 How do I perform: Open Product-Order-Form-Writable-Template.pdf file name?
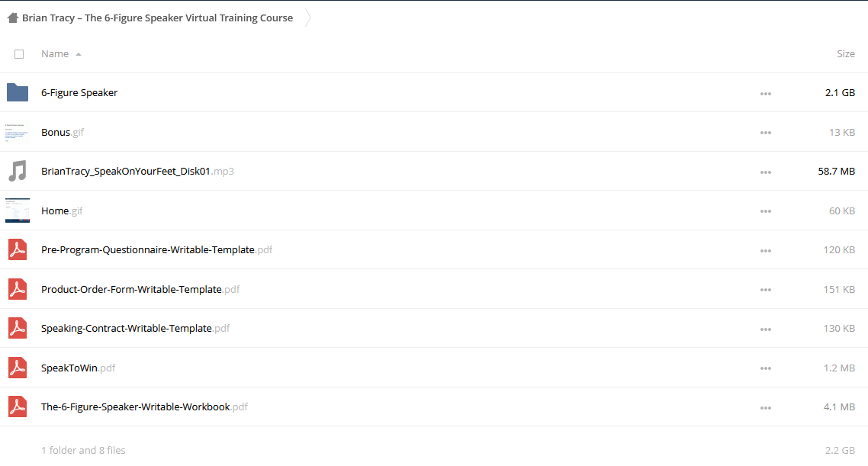click(140, 289)
